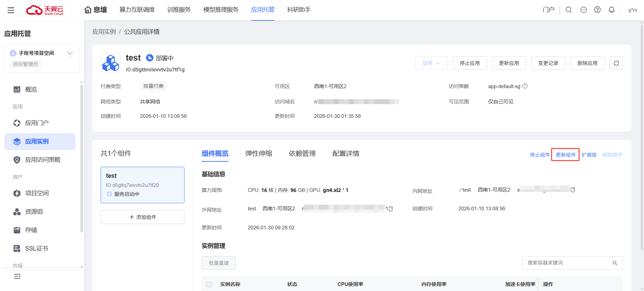Click the 添加组件 button
The image size is (644, 291).
coord(143,217)
